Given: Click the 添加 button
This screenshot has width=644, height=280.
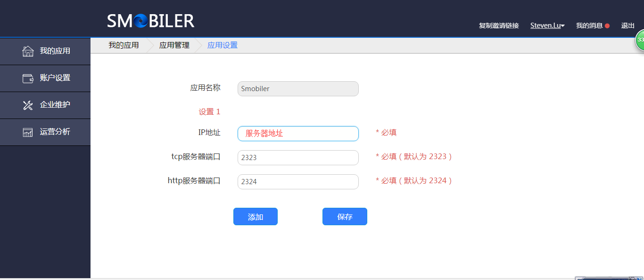Looking at the screenshot, I should pos(256,217).
